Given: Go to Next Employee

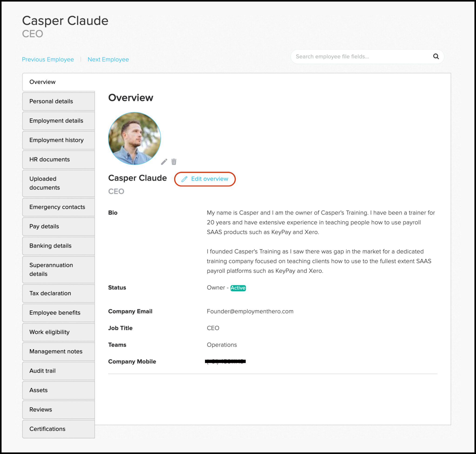Looking at the screenshot, I should click(108, 59).
